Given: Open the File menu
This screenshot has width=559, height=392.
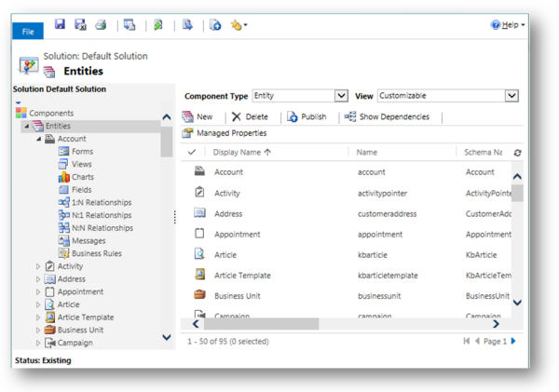Looking at the screenshot, I should pos(28,32).
